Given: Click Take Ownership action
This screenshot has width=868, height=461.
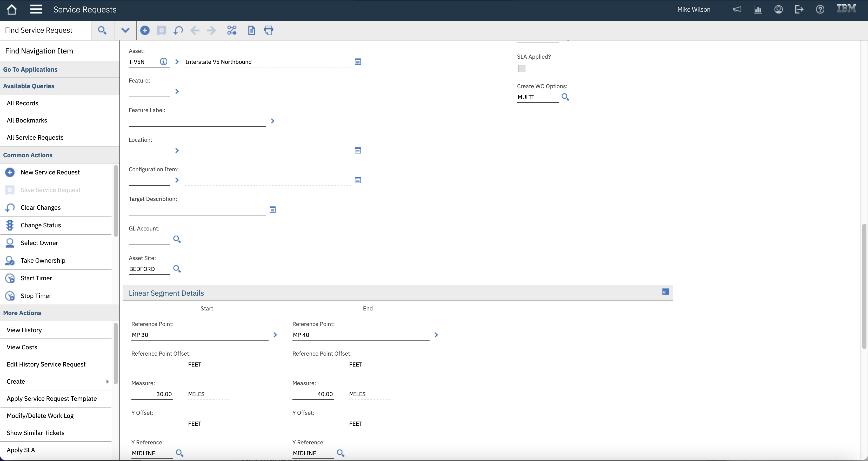Looking at the screenshot, I should point(43,261).
